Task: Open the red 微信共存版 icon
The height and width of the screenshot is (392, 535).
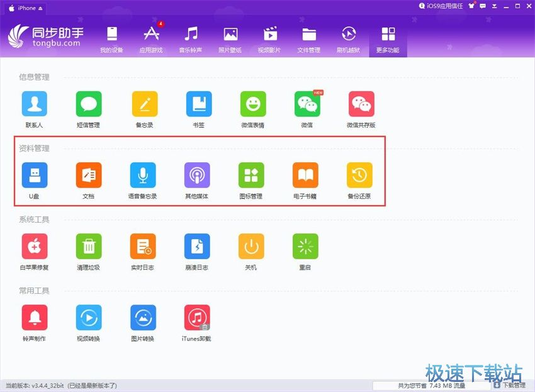Action: pyautogui.click(x=361, y=104)
